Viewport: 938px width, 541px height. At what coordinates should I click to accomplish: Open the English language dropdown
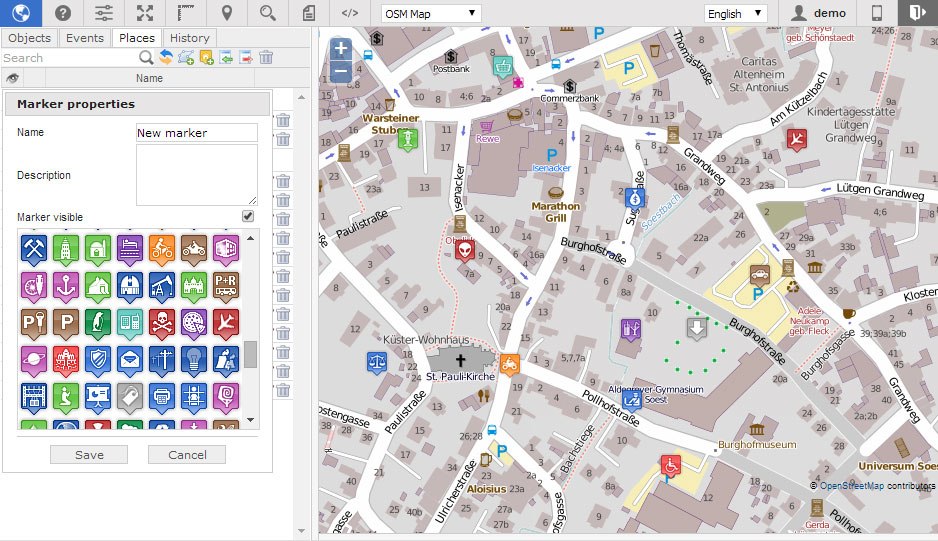(x=735, y=13)
